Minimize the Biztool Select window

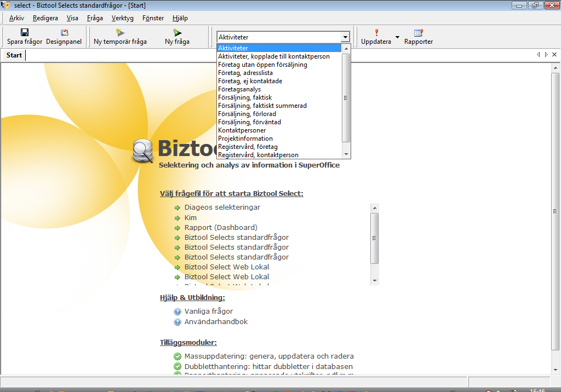519,5
